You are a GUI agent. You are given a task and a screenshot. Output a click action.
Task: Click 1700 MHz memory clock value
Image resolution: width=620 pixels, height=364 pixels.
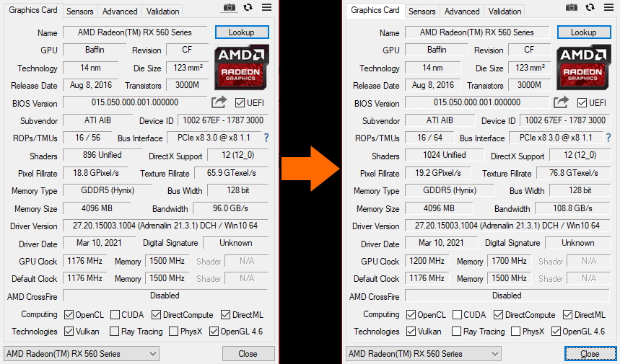click(x=510, y=261)
